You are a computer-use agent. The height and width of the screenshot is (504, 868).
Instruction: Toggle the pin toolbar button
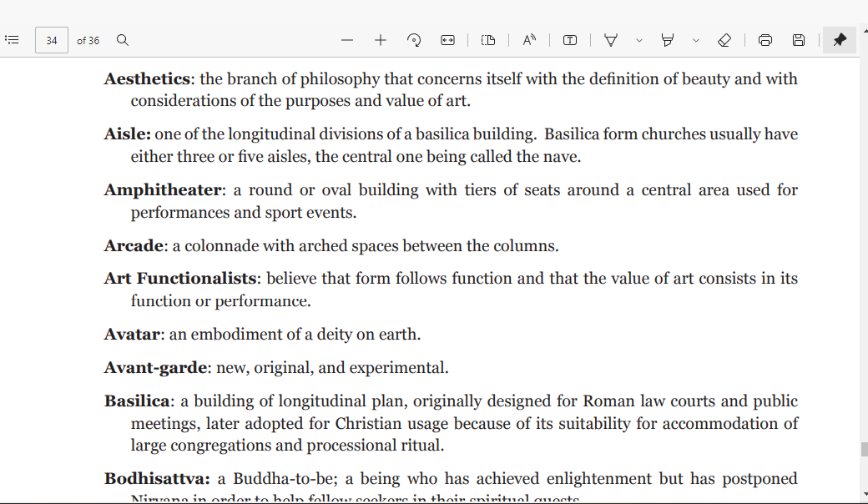click(840, 40)
